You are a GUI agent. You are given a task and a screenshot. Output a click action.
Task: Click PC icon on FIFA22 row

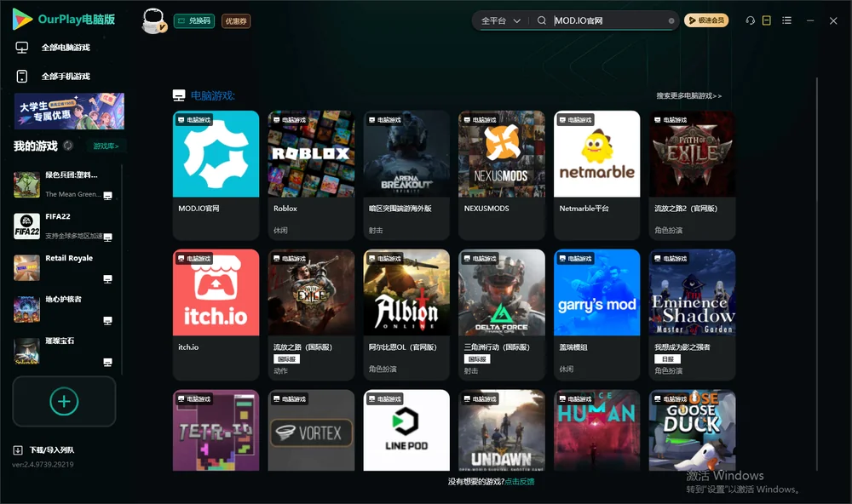coord(107,237)
